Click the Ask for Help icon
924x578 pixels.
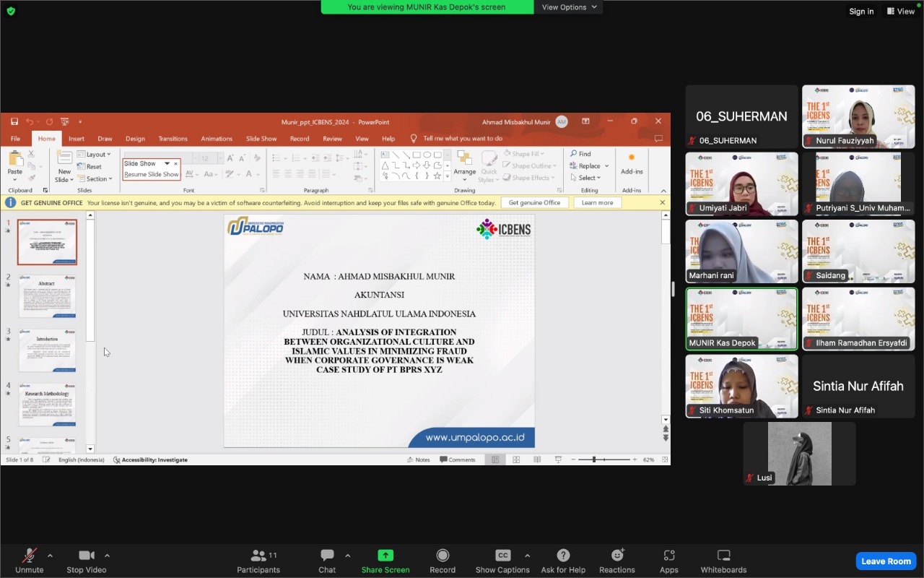563,556
